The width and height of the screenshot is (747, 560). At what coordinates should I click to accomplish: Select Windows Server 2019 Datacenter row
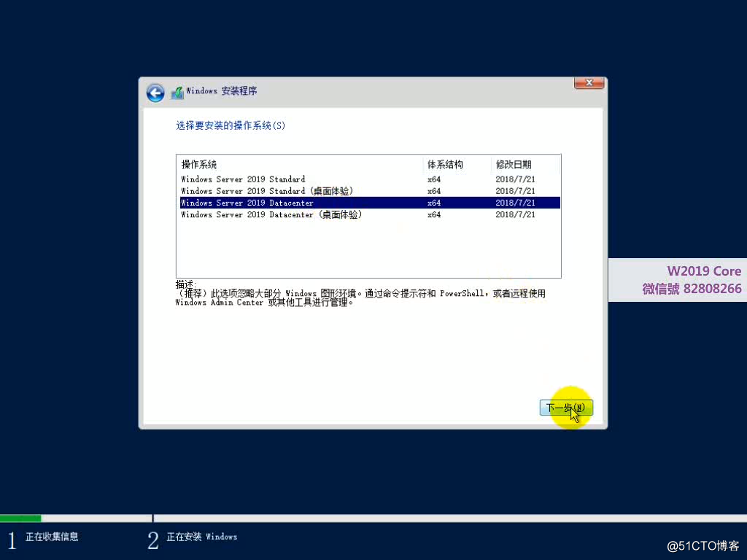[370, 203]
